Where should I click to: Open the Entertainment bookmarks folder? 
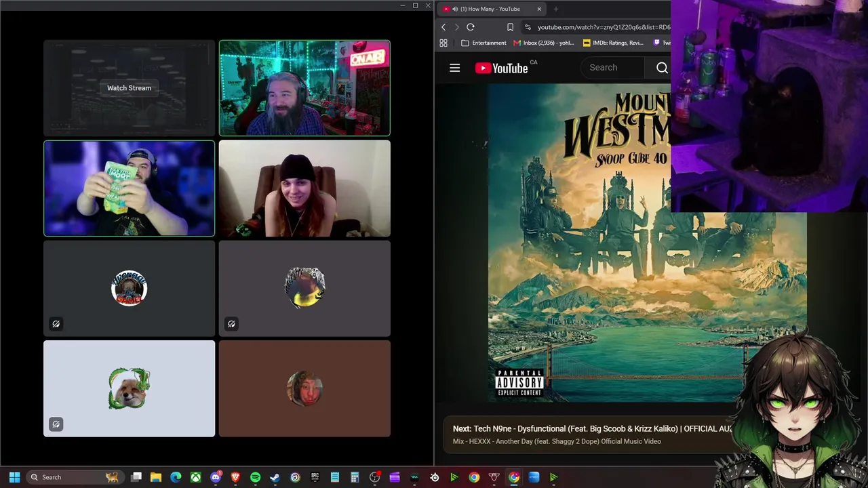tap(484, 43)
